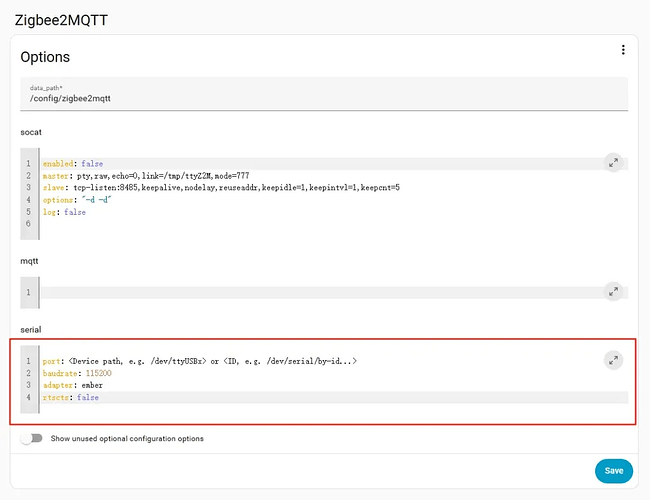Expand the mqtt editor to fullscreen
Viewport: 650px width, 500px height.
(x=613, y=292)
